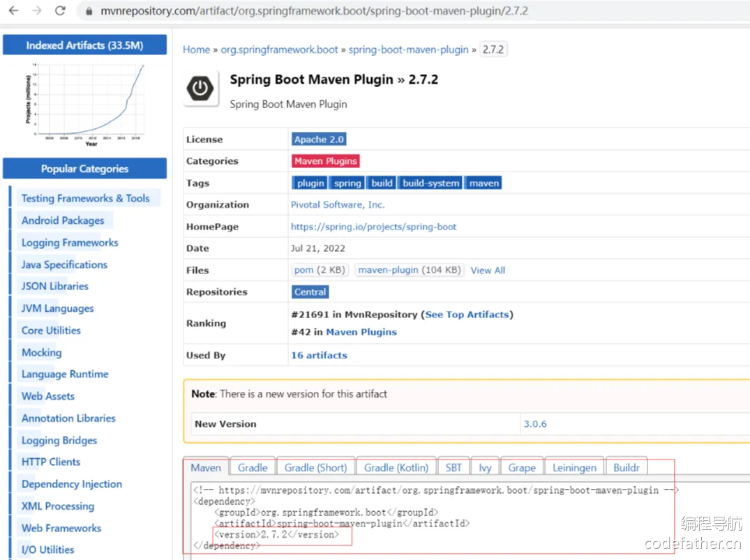The height and width of the screenshot is (560, 750).
Task: Open Core Utilities category
Action: pos(51,331)
